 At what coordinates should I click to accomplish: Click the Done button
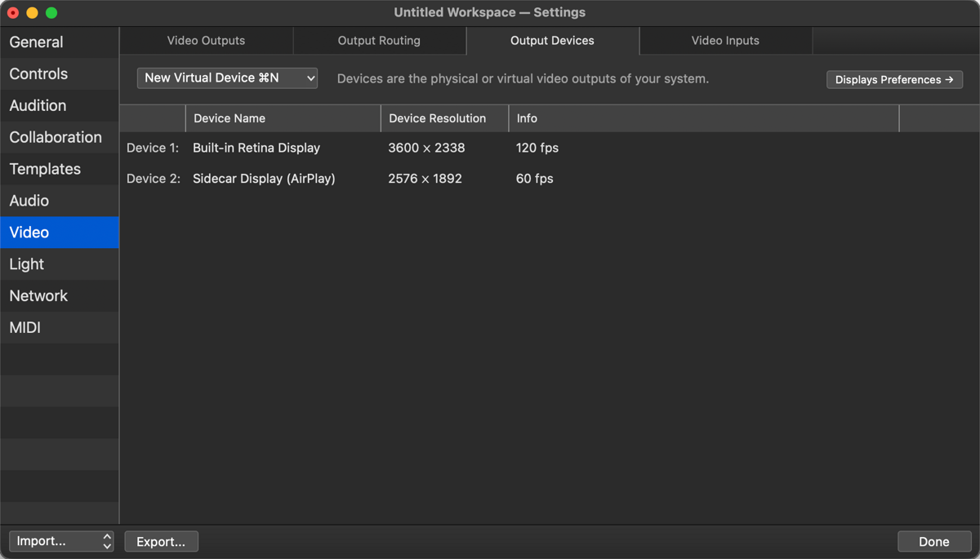(933, 542)
